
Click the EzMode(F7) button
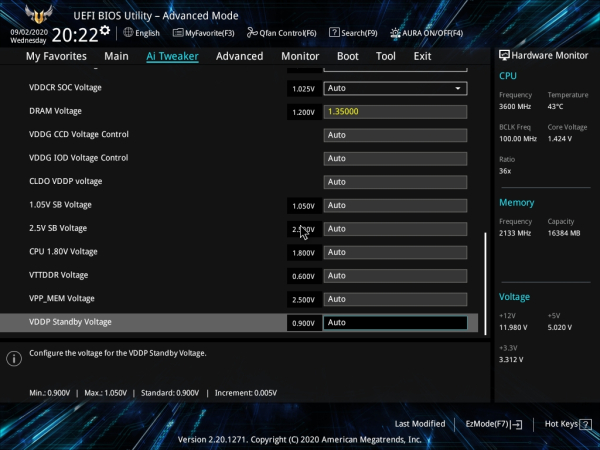[x=494, y=424]
